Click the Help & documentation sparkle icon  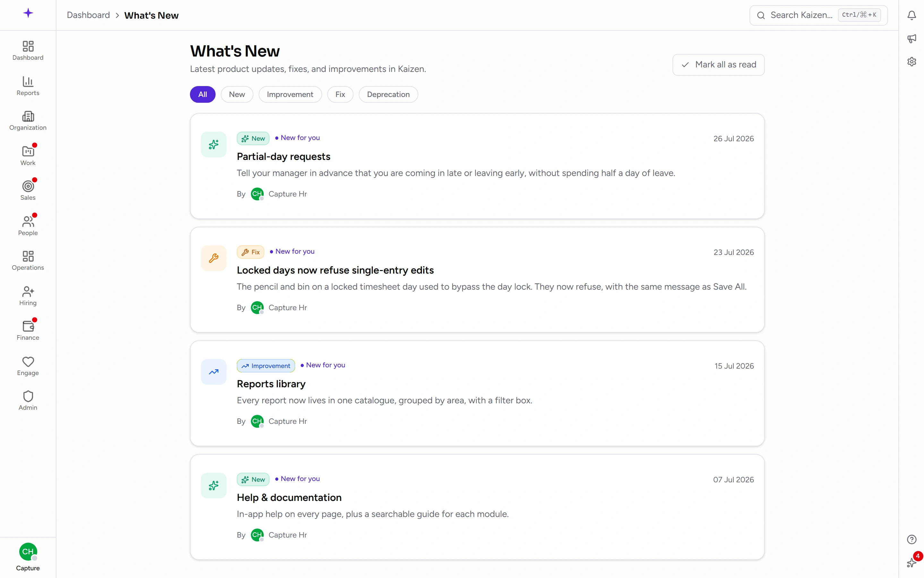[213, 486]
